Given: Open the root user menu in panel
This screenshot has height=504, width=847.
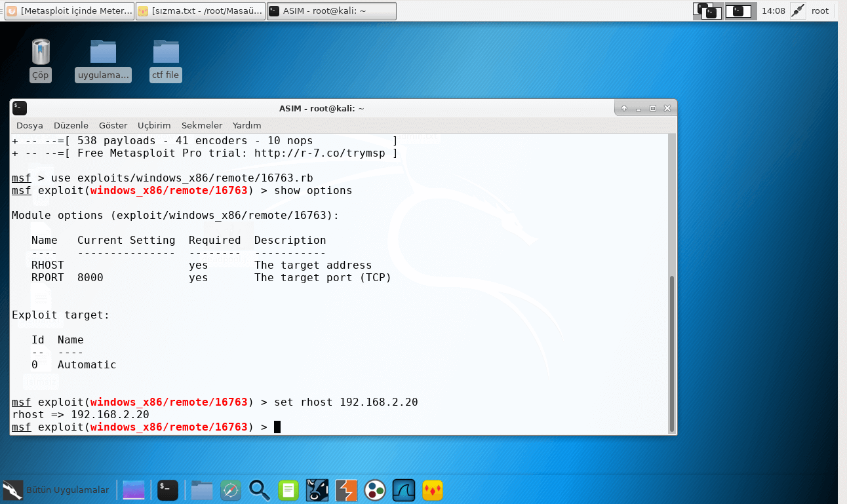Looking at the screenshot, I should click(x=820, y=10).
